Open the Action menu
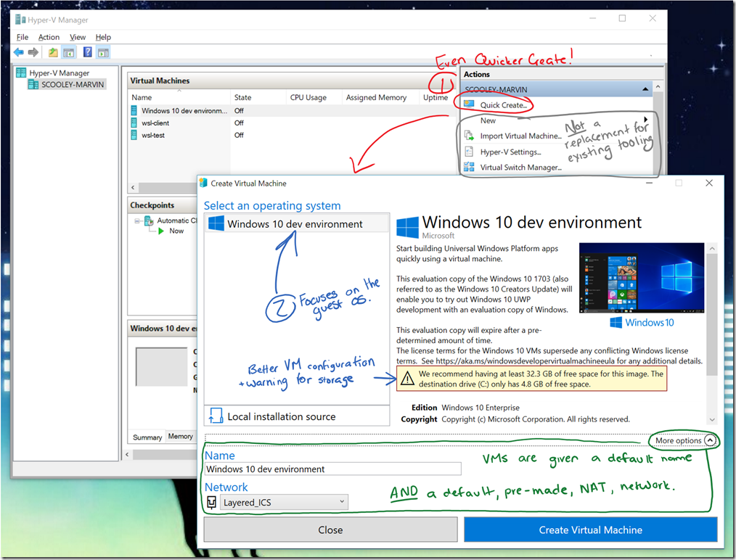 click(x=48, y=36)
